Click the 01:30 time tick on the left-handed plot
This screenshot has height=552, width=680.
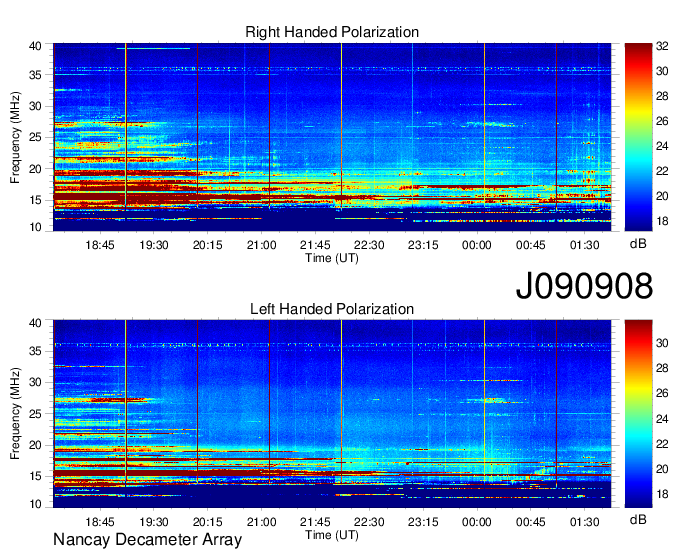click(585, 522)
